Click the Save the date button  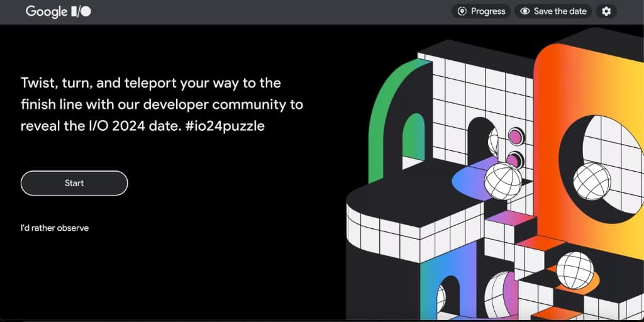[x=553, y=11]
